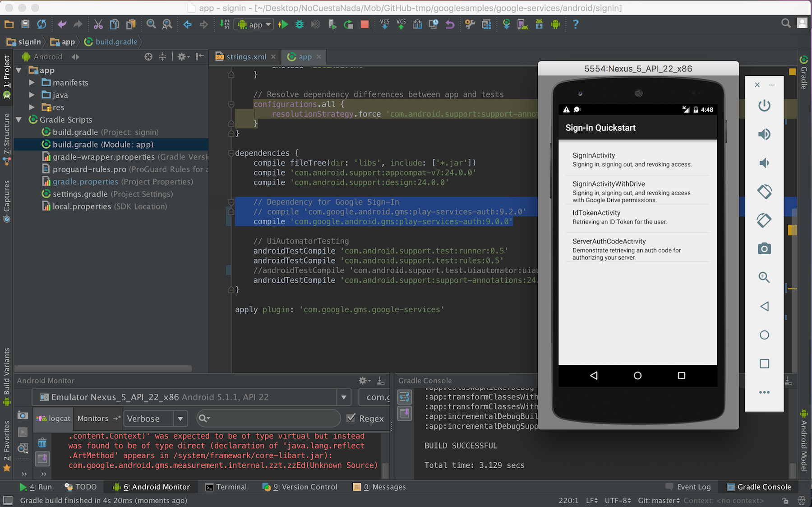Image resolution: width=812 pixels, height=507 pixels.
Task: Open Project Structure from toolbar icon
Action: coord(486,24)
